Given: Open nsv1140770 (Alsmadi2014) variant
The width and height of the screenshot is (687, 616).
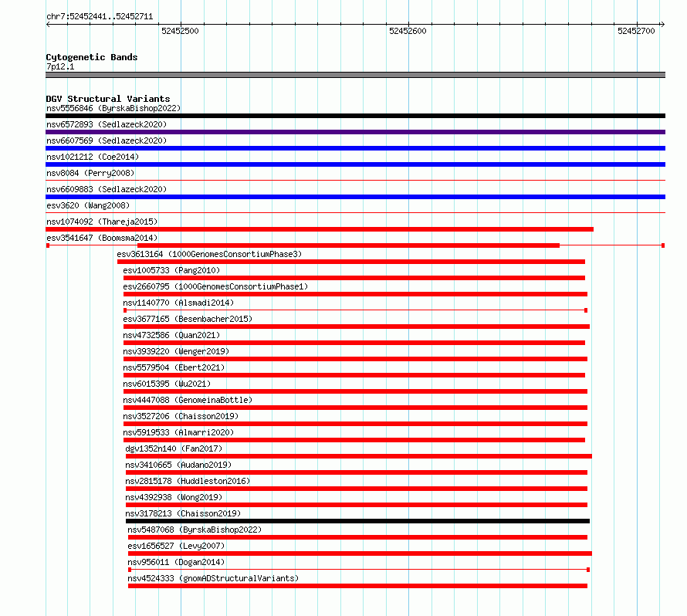Looking at the screenshot, I should (x=178, y=303).
